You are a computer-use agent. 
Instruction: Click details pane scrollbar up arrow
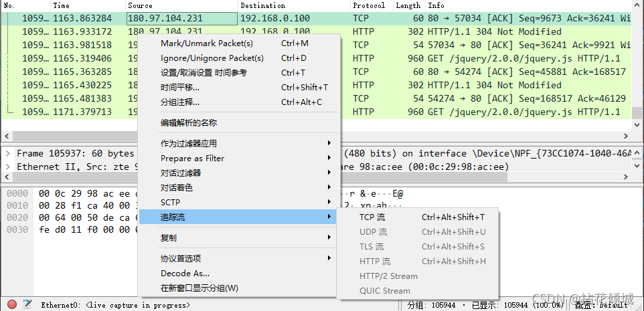coord(637,153)
